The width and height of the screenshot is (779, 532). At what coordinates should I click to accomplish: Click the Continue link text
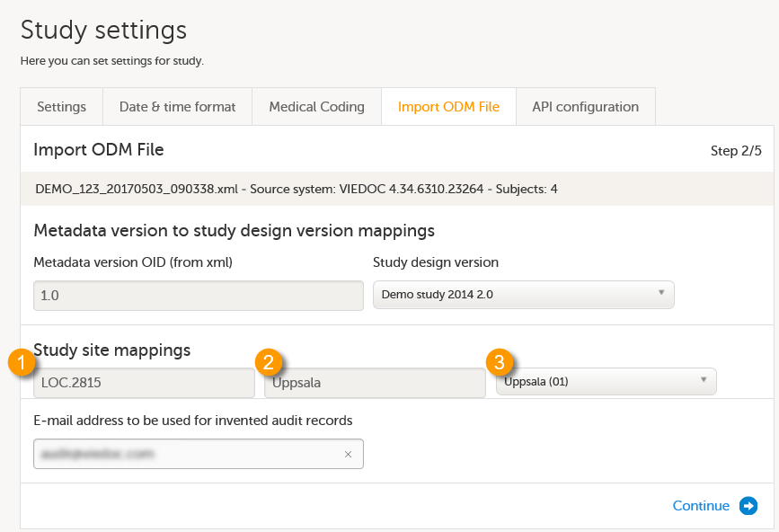click(x=701, y=506)
